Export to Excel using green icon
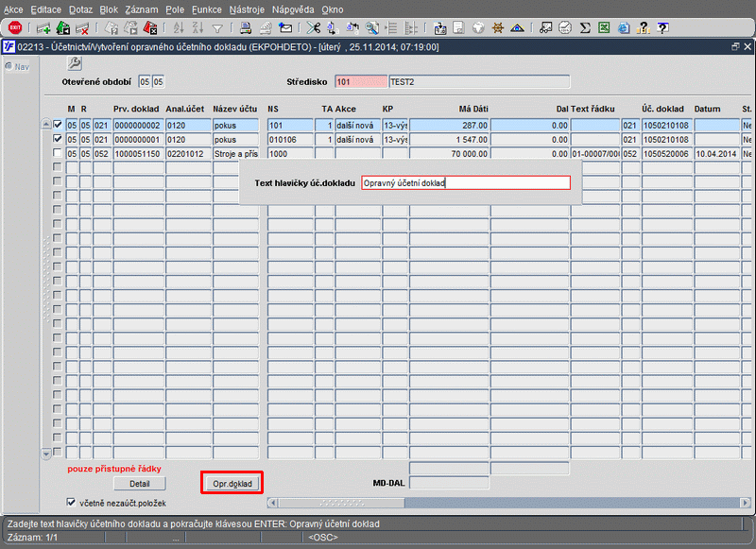 (x=604, y=28)
